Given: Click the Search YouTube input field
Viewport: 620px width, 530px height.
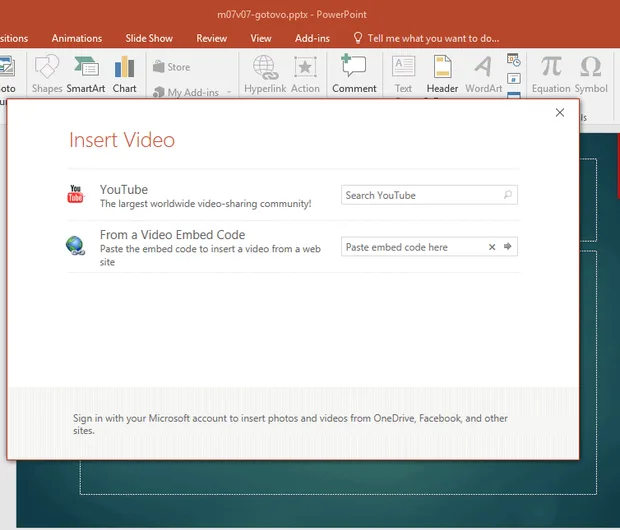Looking at the screenshot, I should (429, 195).
